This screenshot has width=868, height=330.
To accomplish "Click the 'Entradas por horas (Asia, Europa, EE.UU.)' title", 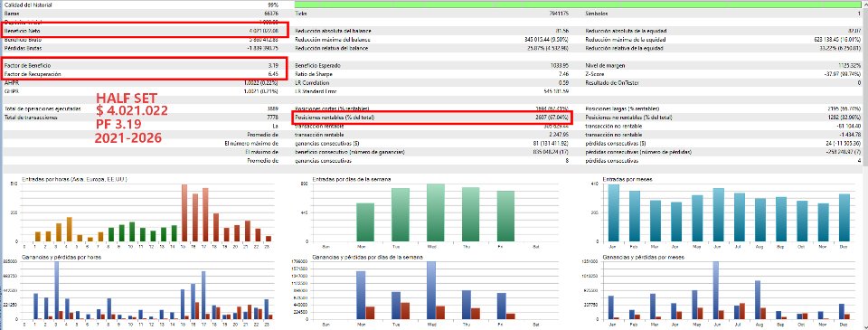I will 75,180.
